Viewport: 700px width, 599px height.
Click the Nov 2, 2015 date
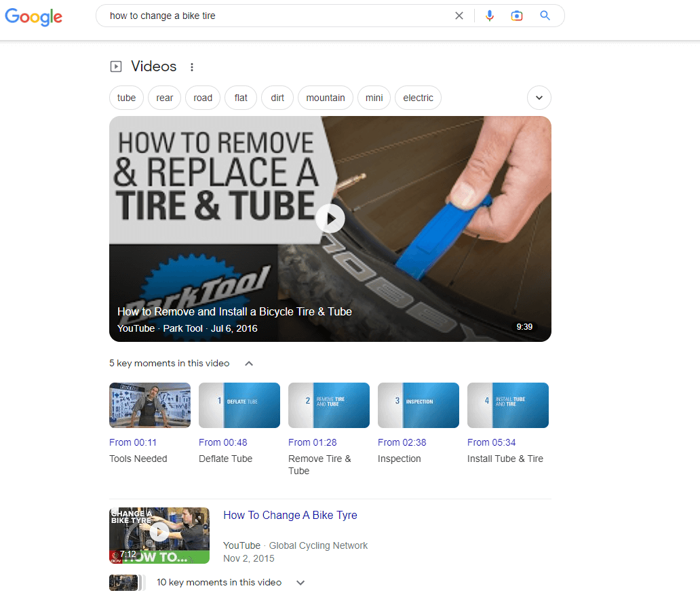click(249, 558)
